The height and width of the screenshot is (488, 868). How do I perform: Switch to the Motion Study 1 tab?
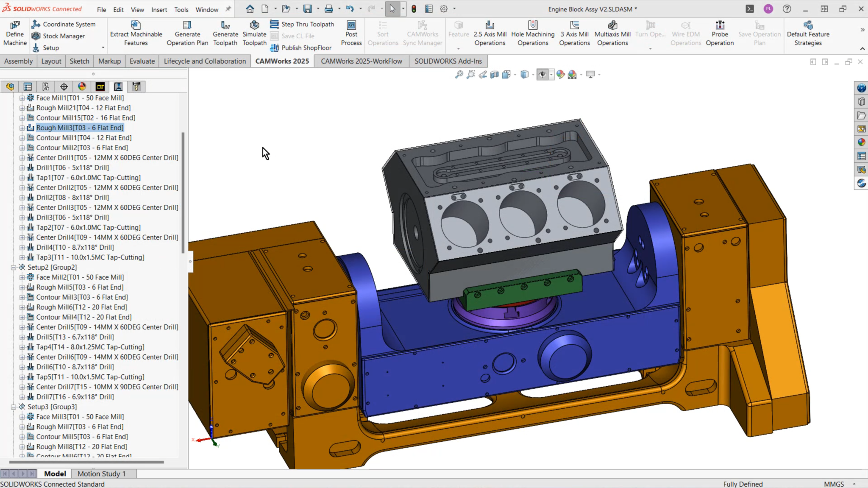tap(103, 473)
